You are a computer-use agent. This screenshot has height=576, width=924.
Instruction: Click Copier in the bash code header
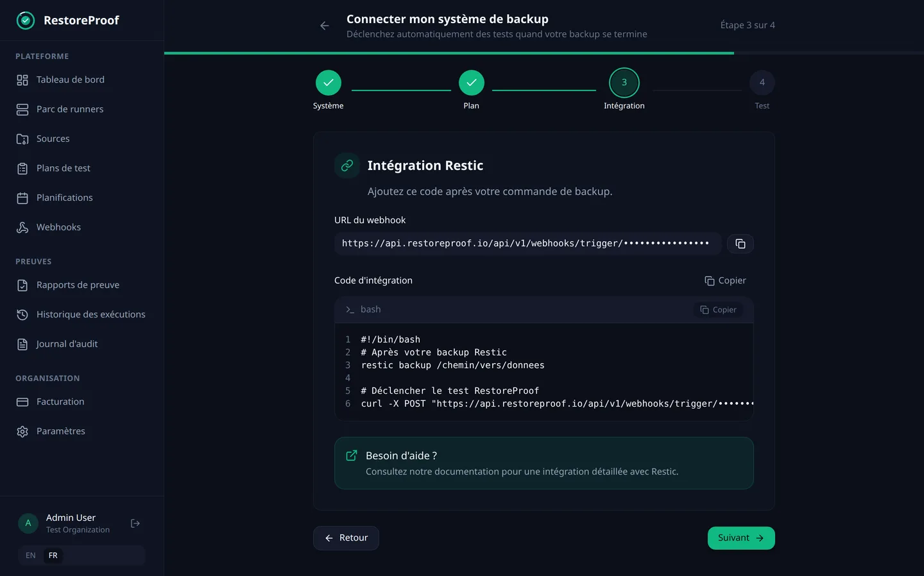(718, 310)
